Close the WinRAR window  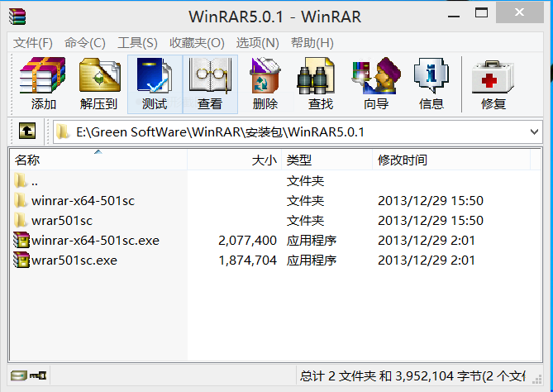pyautogui.click(x=519, y=12)
